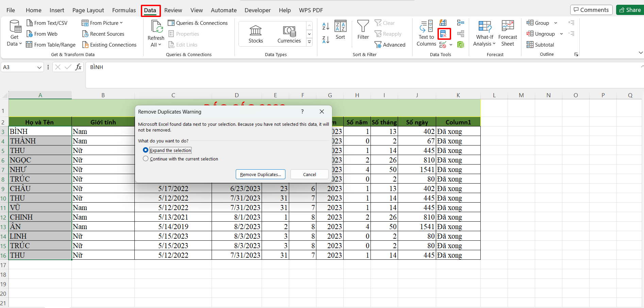Click Sort A to Z icon
644x308 pixels.
pos(326,26)
